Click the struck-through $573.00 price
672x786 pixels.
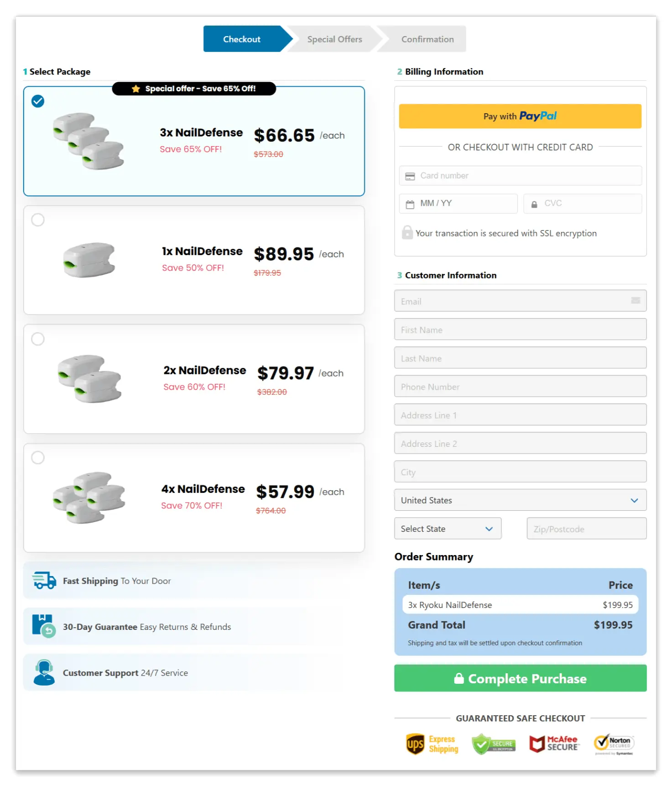point(268,154)
